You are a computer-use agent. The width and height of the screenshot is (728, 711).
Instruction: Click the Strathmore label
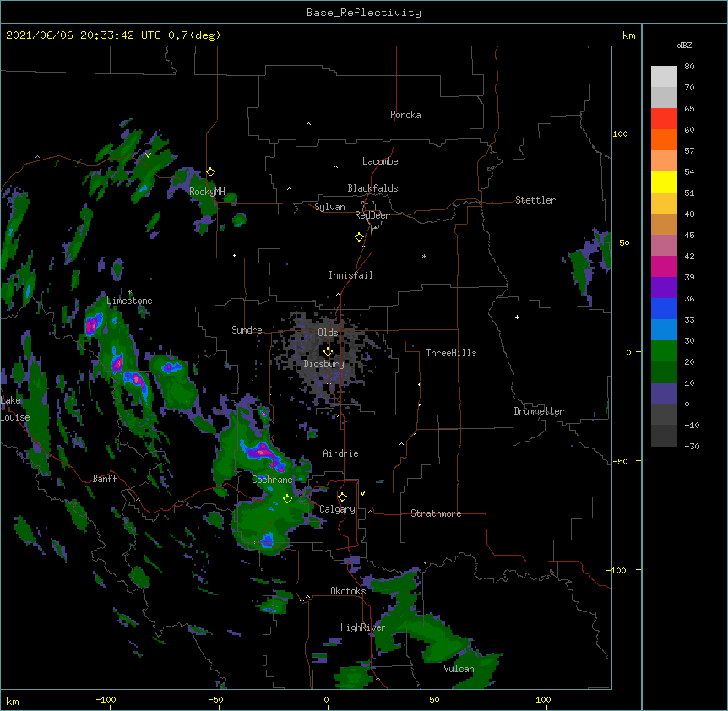pos(436,513)
